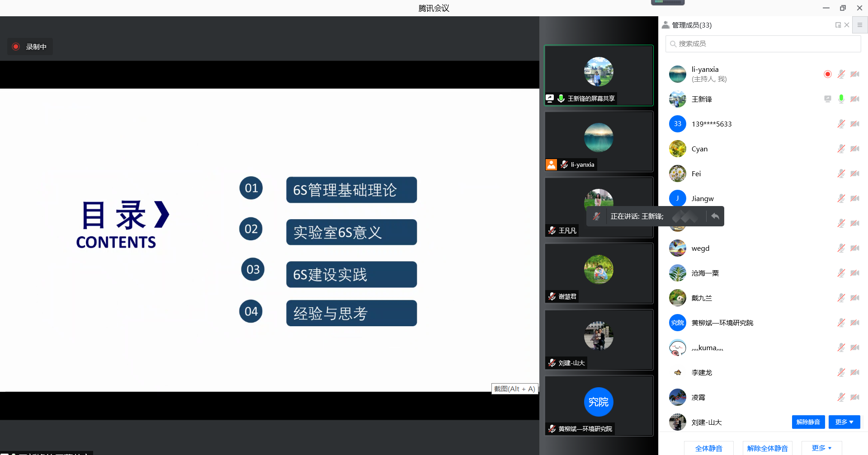The height and width of the screenshot is (455, 868).
Task: Click the 解除全体静音 unmute all button
Action: point(767,448)
